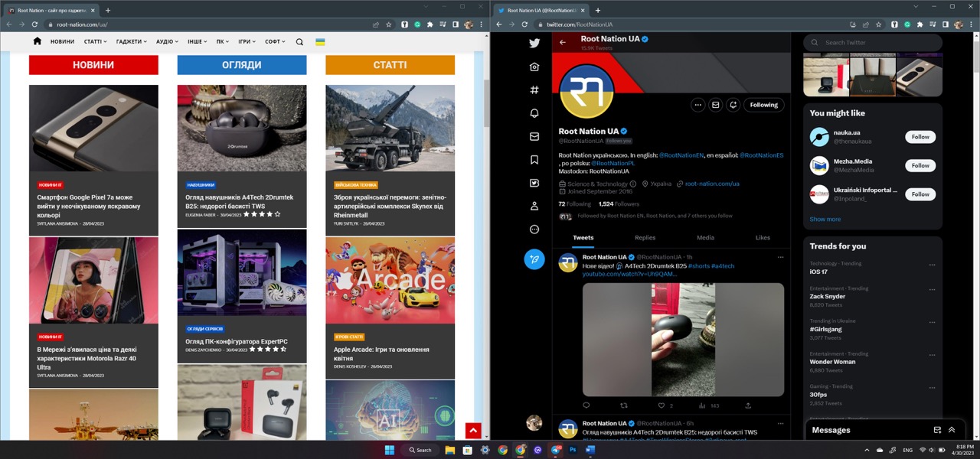Open the More circle icon in Twitter sidebar

(534, 229)
